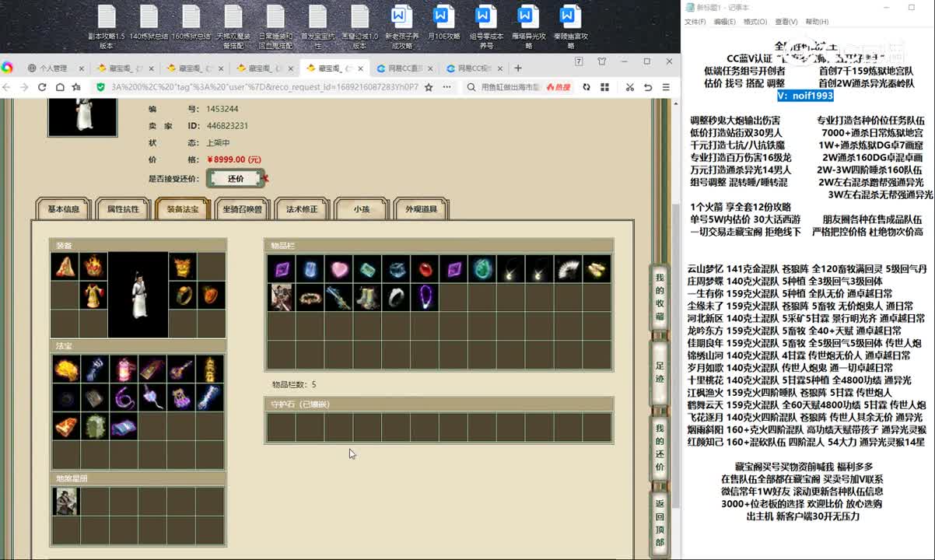Screen dimensions: 935x560
Task: Click the warrior portrait item in inventory
Action: [282, 297]
